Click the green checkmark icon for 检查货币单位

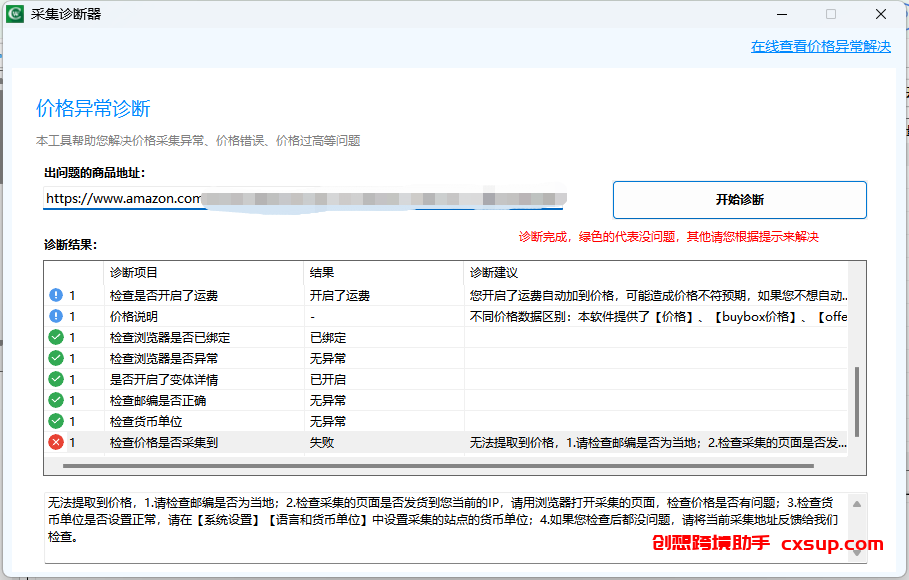click(x=56, y=421)
